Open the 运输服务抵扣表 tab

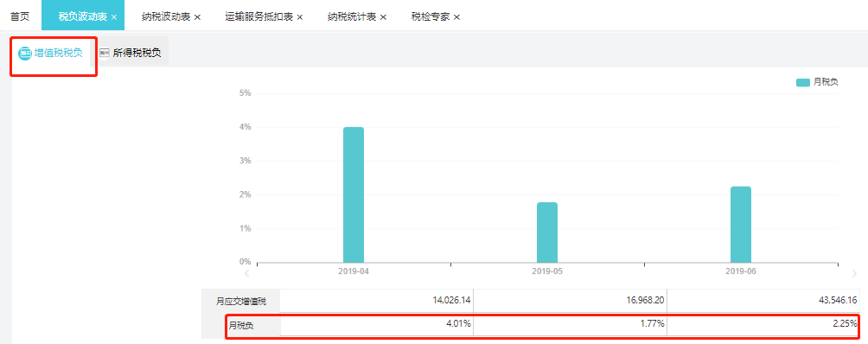(259, 16)
